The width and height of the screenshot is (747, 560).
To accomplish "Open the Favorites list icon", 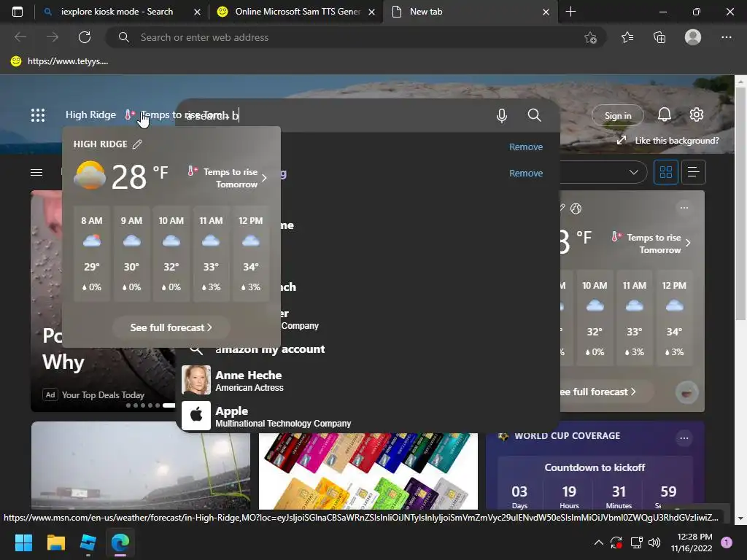I will [x=627, y=37].
